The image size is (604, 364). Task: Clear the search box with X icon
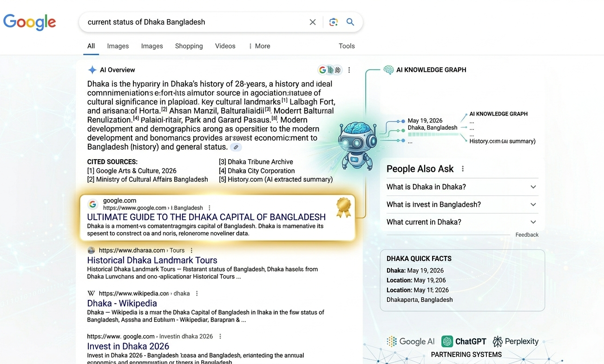[313, 22]
